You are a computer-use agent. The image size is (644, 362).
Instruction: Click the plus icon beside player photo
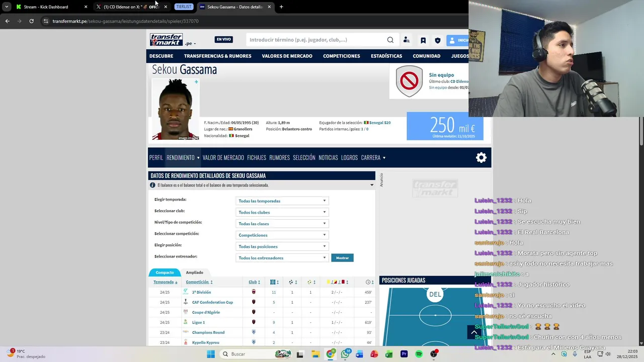tap(196, 82)
